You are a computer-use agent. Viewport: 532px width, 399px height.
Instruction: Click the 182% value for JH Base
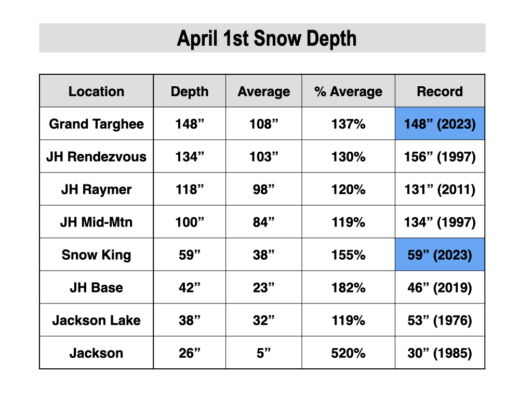pos(348,287)
